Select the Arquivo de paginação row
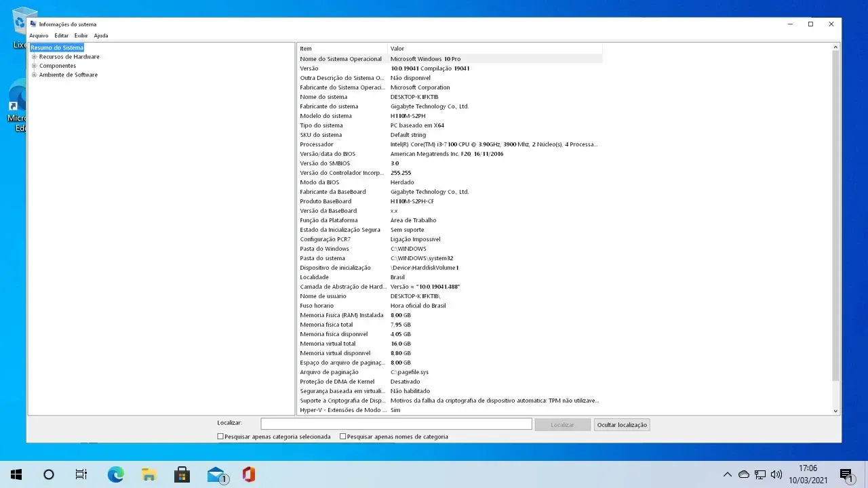868x488 pixels. [x=450, y=372]
